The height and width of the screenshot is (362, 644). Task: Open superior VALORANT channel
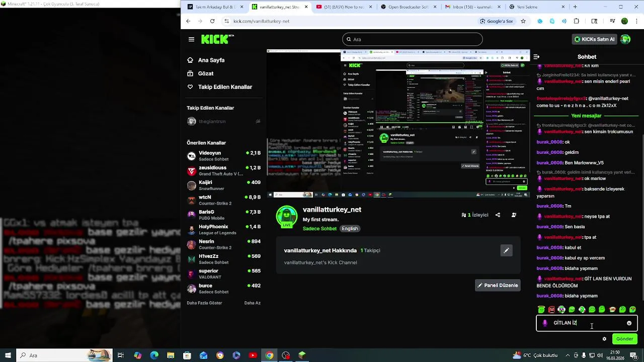pyautogui.click(x=223, y=274)
